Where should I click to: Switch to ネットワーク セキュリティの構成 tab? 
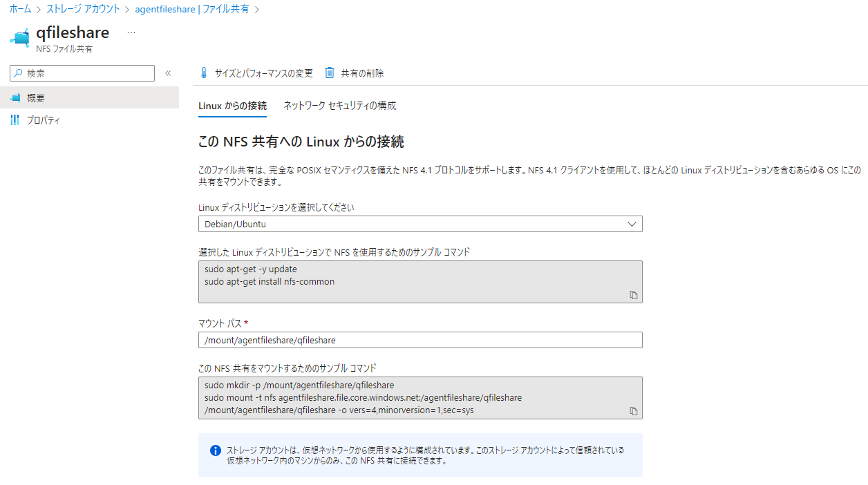pos(340,106)
